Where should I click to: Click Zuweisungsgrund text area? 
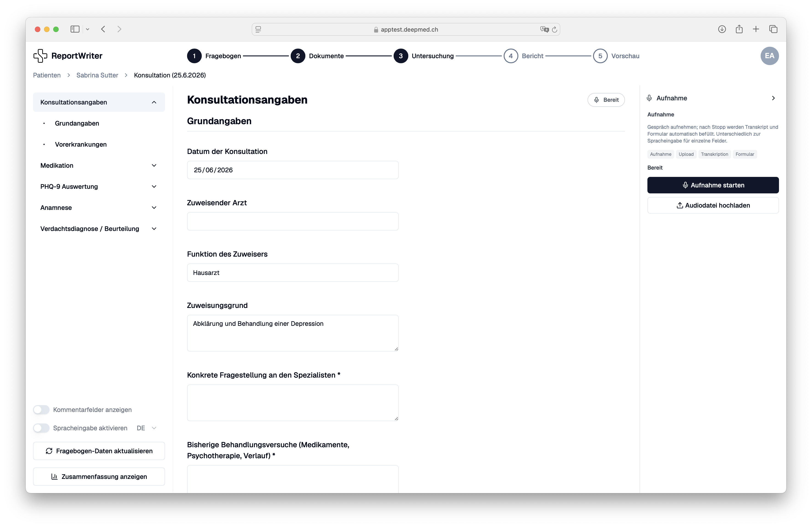292,333
